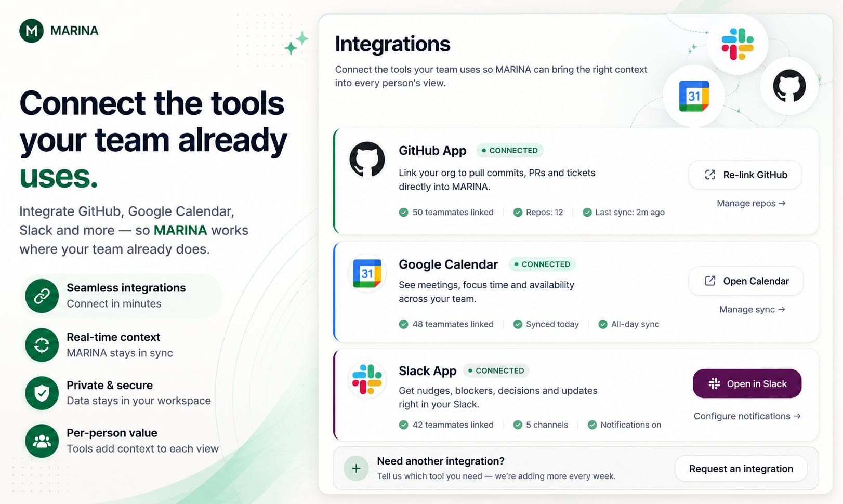Click the MARINA logo icon

pos(31,31)
